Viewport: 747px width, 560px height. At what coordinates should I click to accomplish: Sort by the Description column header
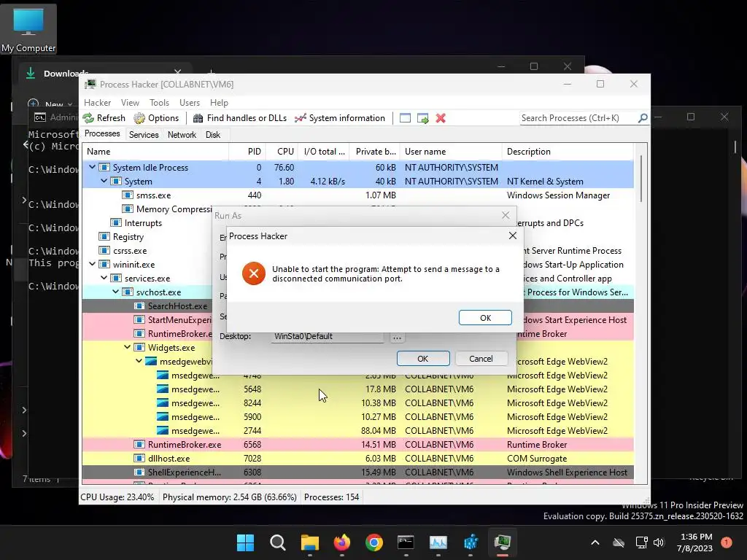pyautogui.click(x=568, y=152)
